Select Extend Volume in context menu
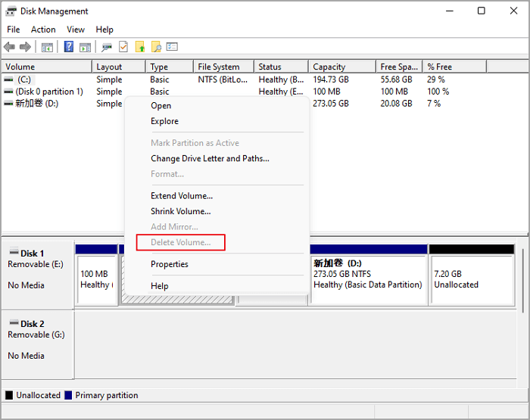The image size is (530, 420). coord(181,196)
